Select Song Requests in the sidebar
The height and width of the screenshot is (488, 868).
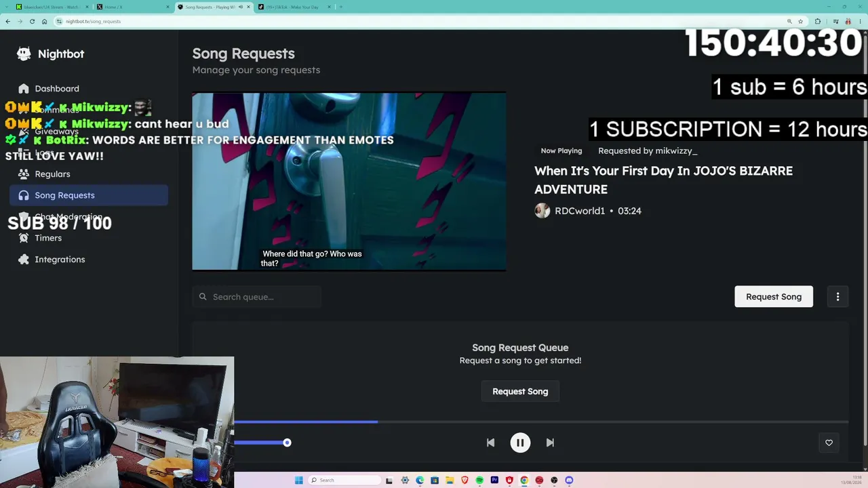[89, 195]
